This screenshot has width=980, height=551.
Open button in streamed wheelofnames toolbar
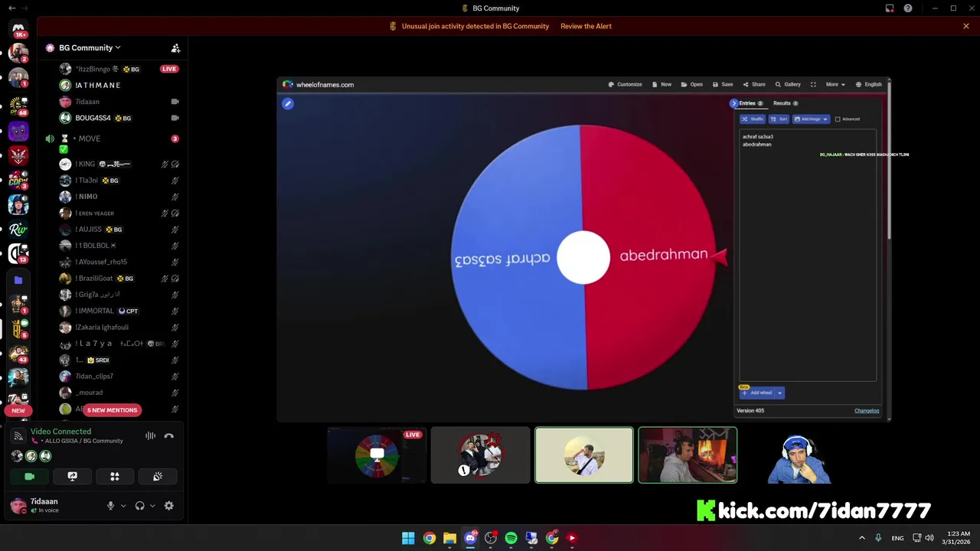691,84
